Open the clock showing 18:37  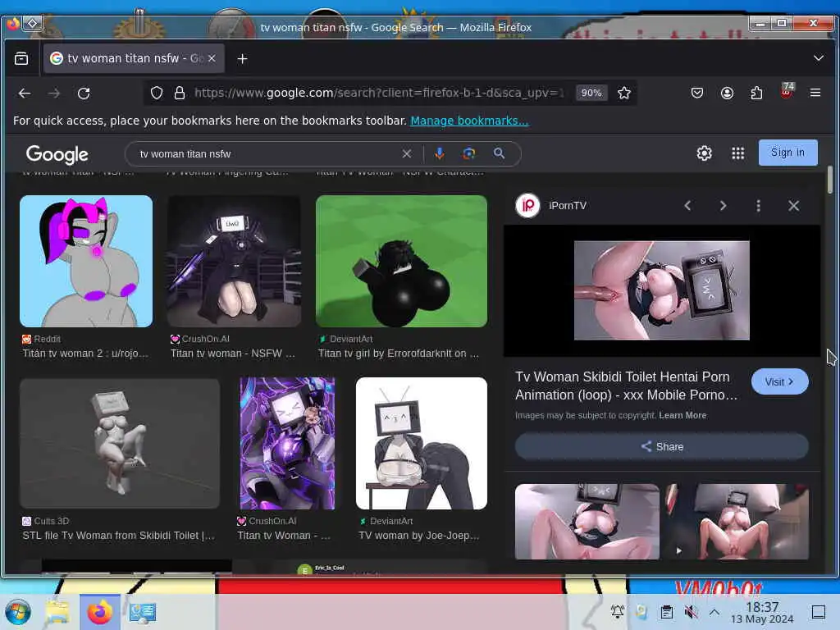coord(762,612)
